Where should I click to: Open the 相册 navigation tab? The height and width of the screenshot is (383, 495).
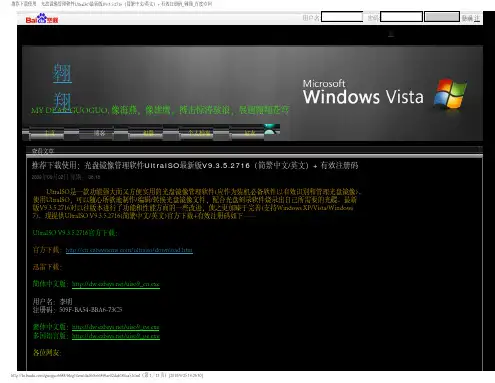[x=149, y=133]
